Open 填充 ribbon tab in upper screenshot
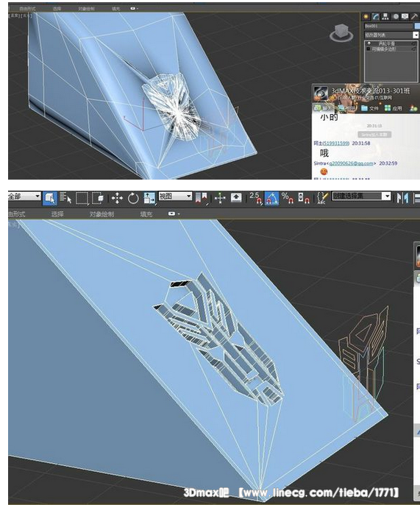 (116, 9)
